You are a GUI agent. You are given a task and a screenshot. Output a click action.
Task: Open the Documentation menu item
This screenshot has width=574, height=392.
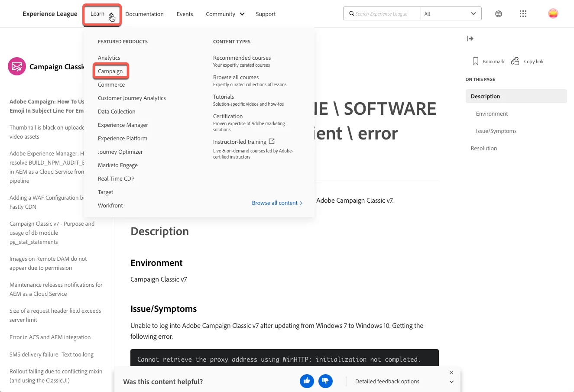[144, 14]
